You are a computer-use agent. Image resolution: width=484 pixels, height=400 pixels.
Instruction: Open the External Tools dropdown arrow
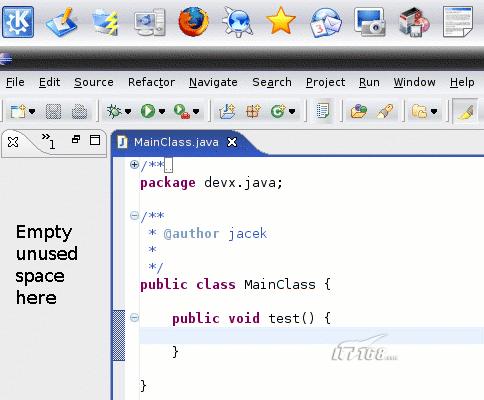196,111
